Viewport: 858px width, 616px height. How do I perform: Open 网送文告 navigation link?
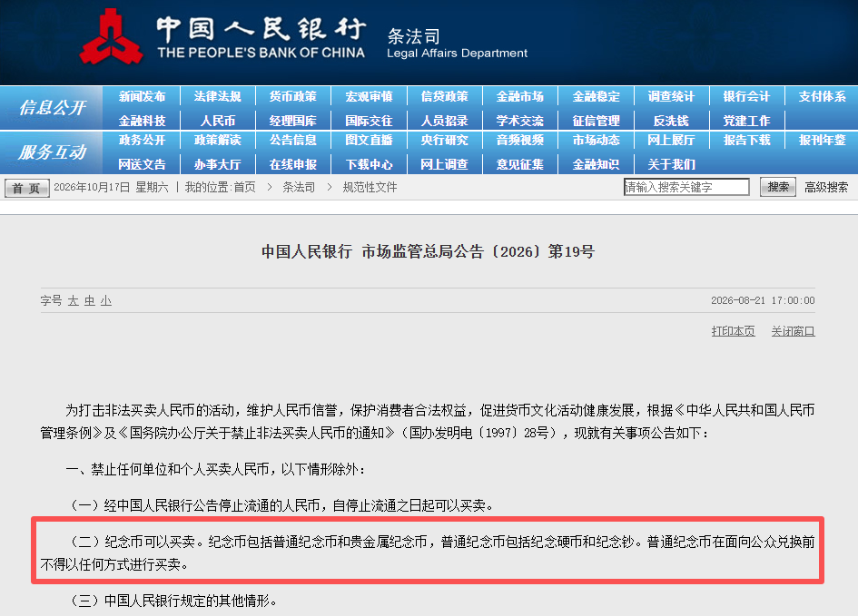(x=142, y=164)
